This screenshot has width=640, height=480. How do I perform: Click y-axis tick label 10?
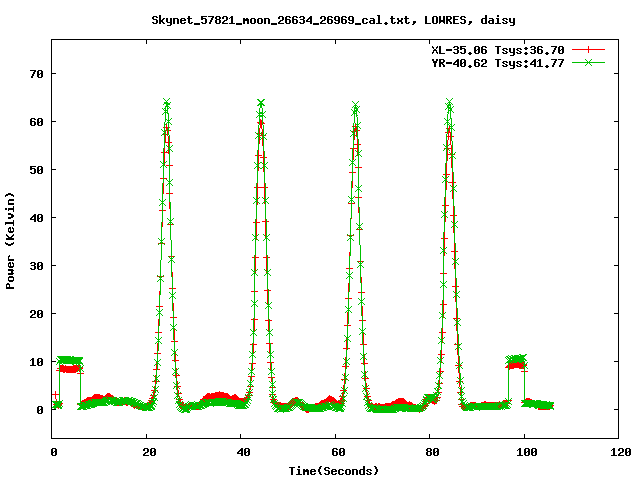36,362
